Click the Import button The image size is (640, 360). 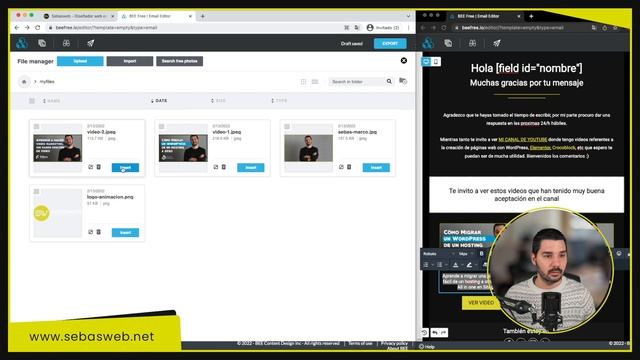130,61
